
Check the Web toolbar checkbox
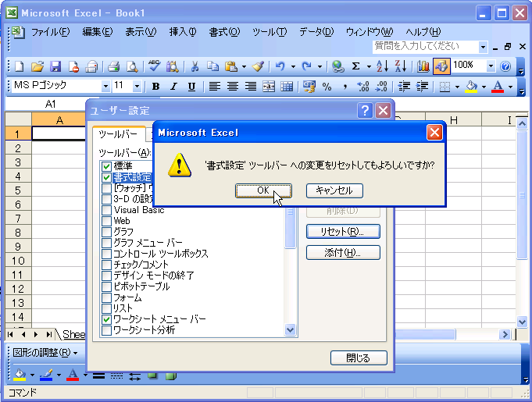coord(106,221)
